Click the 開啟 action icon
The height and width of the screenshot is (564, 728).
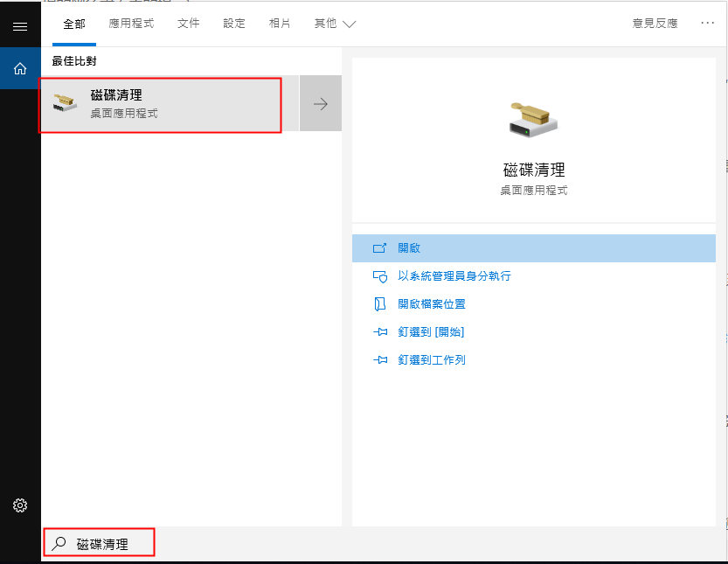tap(379, 248)
